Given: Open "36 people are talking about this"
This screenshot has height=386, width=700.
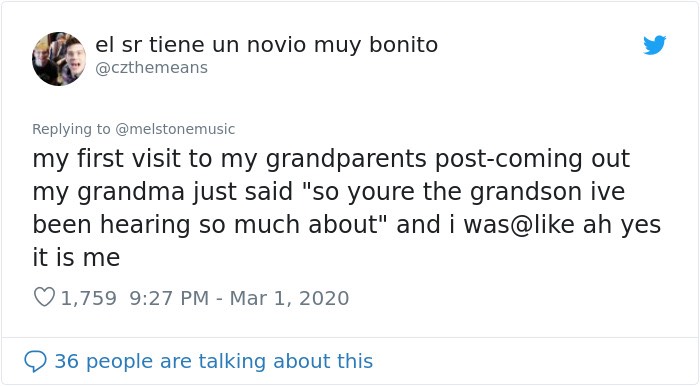Looking at the screenshot, I should click(213, 361).
